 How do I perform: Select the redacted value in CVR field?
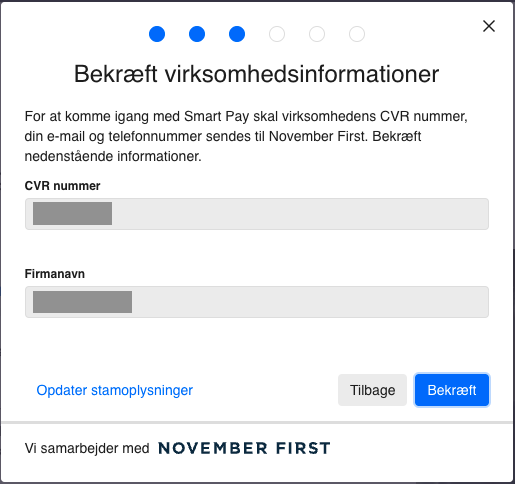72,213
